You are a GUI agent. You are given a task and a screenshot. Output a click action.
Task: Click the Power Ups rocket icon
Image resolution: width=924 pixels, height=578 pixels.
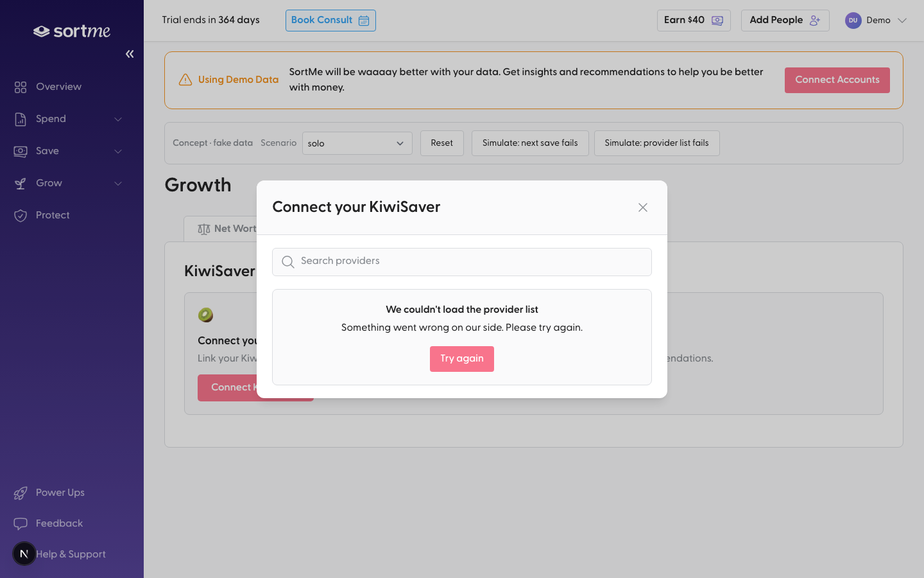21,493
